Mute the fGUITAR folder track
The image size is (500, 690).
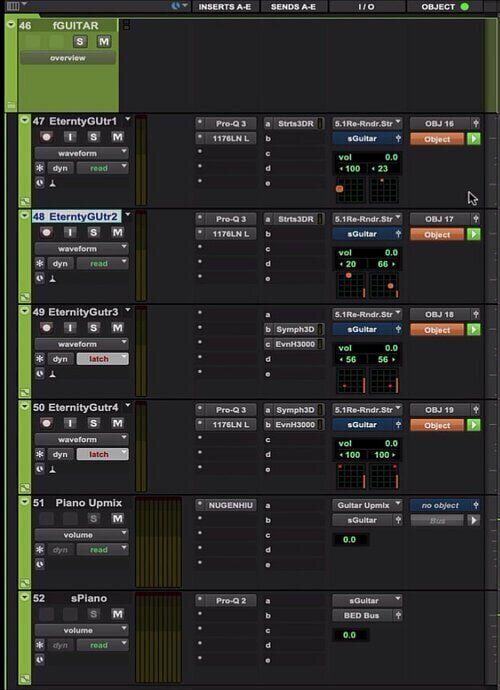point(104,42)
